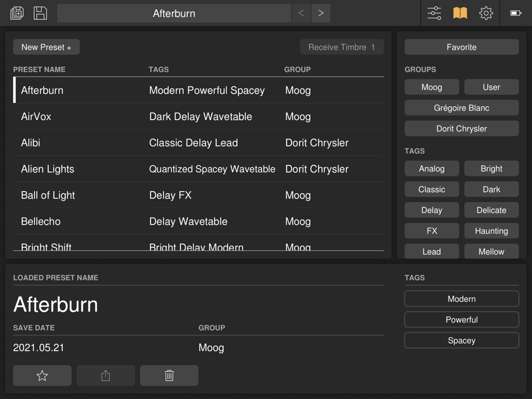
Task: Select the Ball of Light preset
Action: (198, 195)
